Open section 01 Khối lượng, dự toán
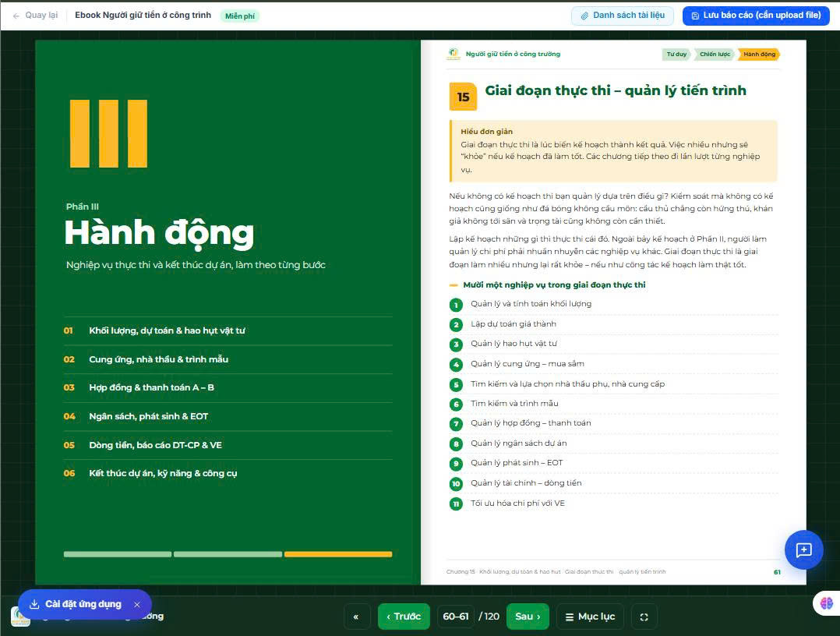This screenshot has height=636, width=840. [x=228, y=330]
